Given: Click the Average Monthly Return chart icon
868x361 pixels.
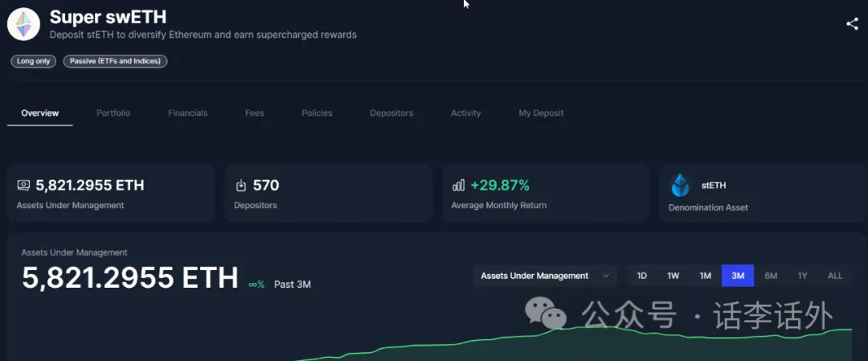Looking at the screenshot, I should [x=458, y=186].
